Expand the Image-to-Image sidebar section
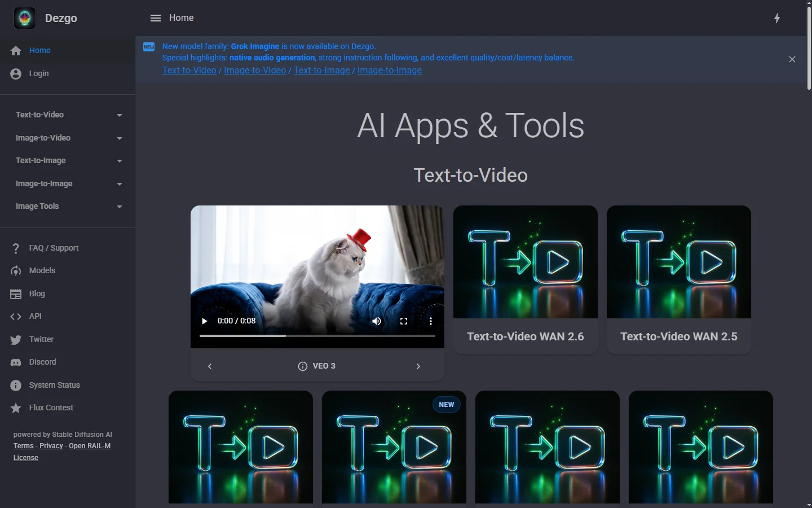The height and width of the screenshot is (508, 812). coord(68,183)
